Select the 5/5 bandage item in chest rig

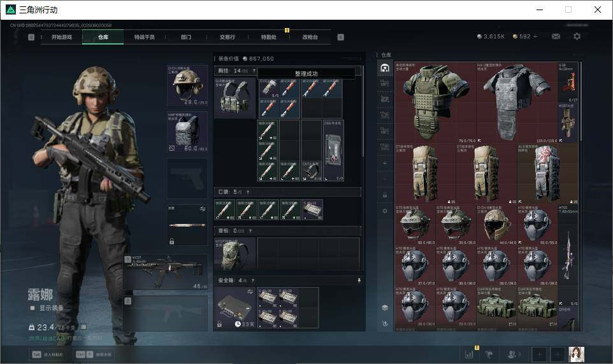(x=269, y=88)
